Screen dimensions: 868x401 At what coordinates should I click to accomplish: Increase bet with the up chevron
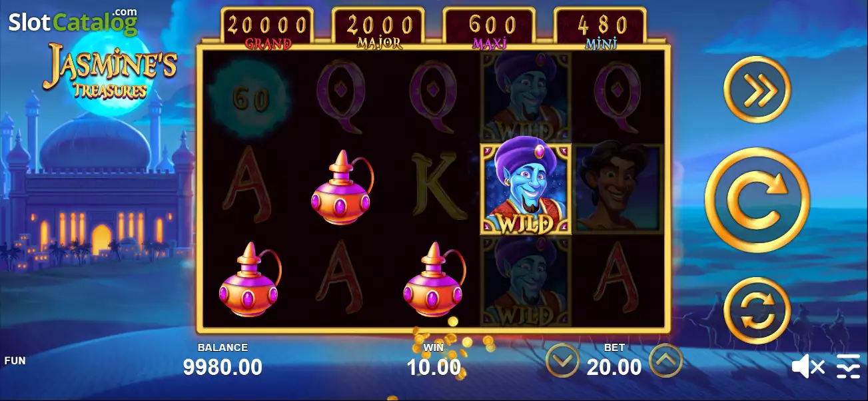[665, 361]
